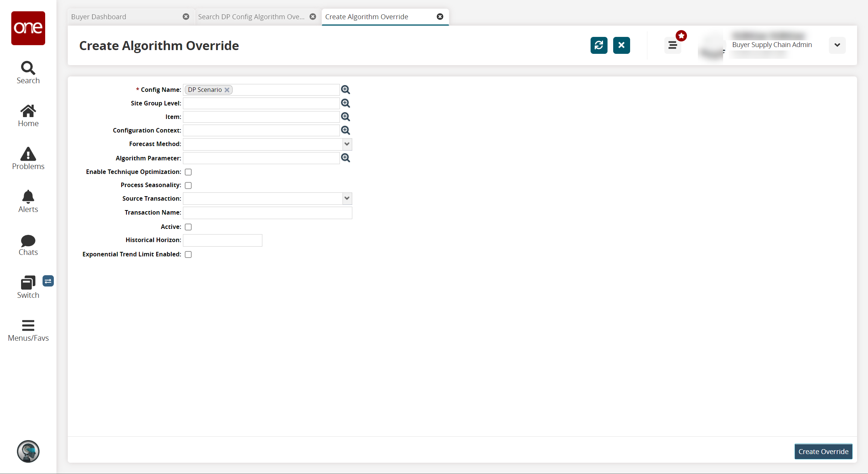Go to Home in sidebar
The width and height of the screenshot is (868, 474).
pyautogui.click(x=28, y=116)
